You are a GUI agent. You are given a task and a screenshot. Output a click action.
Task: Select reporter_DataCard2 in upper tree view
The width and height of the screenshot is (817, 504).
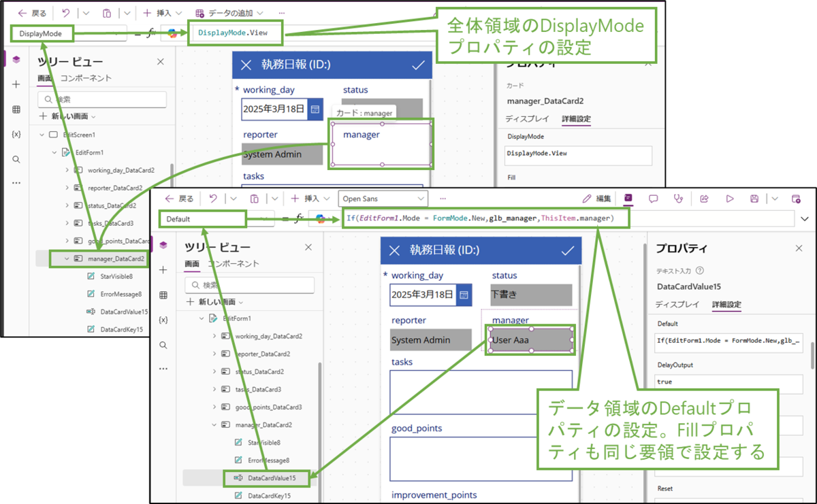tap(114, 188)
